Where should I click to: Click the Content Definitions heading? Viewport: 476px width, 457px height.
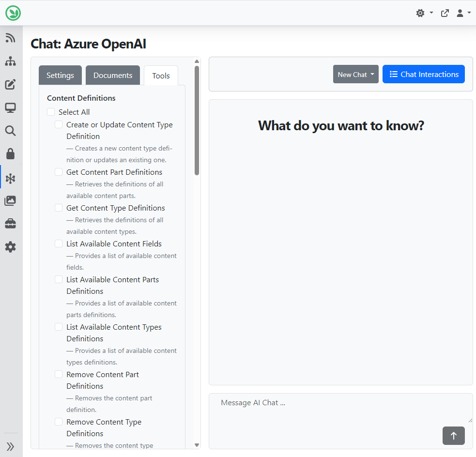click(x=81, y=98)
